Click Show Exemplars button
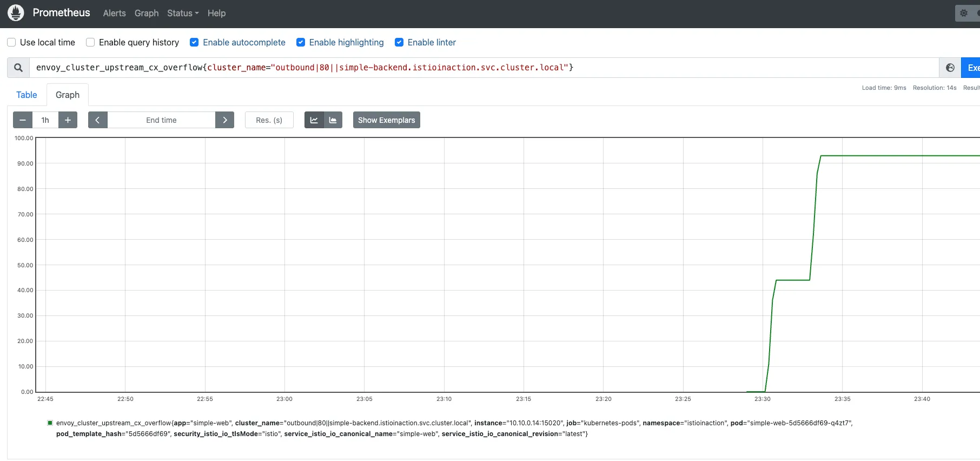 (x=387, y=120)
